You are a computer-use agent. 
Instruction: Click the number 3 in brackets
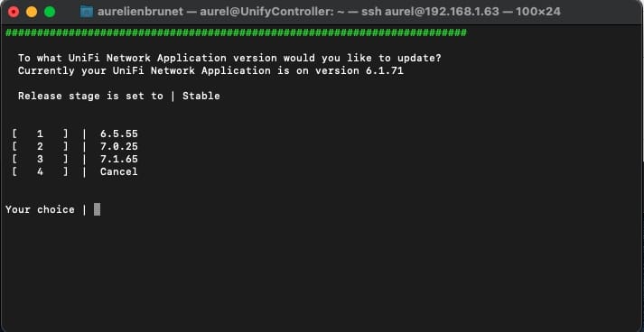point(40,159)
